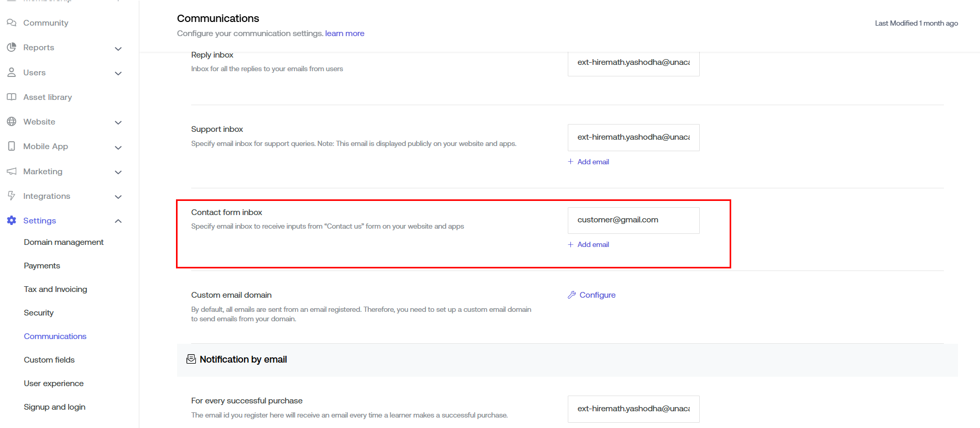Collapse the Settings section chevron
The image size is (980, 428).
(x=118, y=221)
